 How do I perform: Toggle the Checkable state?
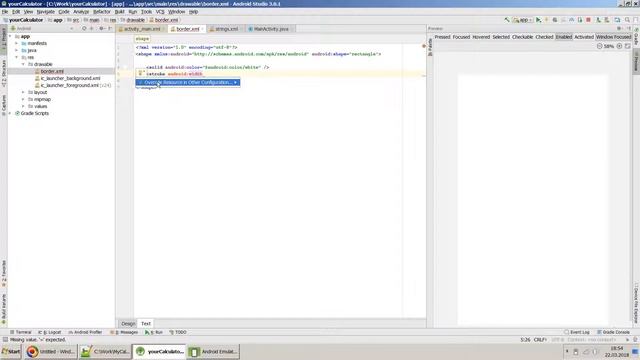pos(522,37)
